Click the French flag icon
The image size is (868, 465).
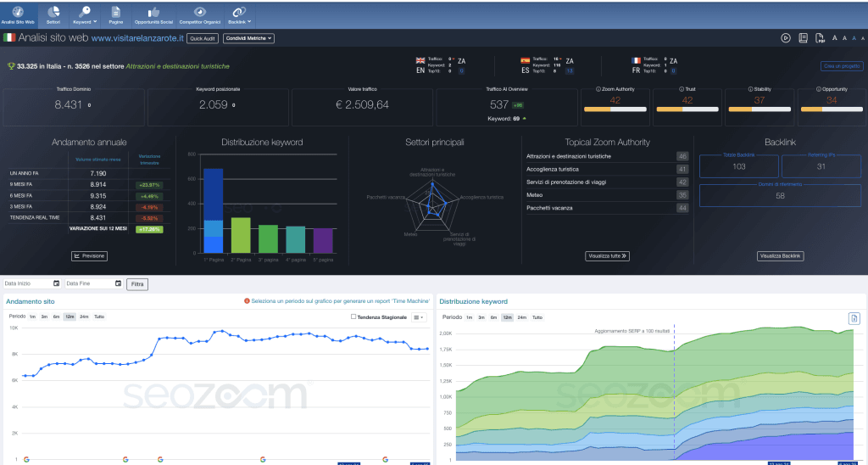[636, 61]
